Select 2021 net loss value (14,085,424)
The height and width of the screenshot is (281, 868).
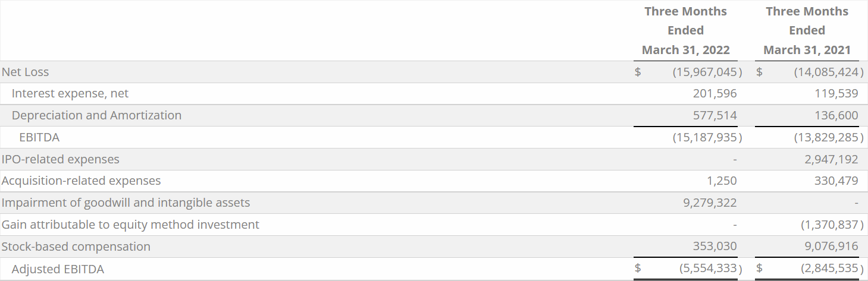pos(829,72)
